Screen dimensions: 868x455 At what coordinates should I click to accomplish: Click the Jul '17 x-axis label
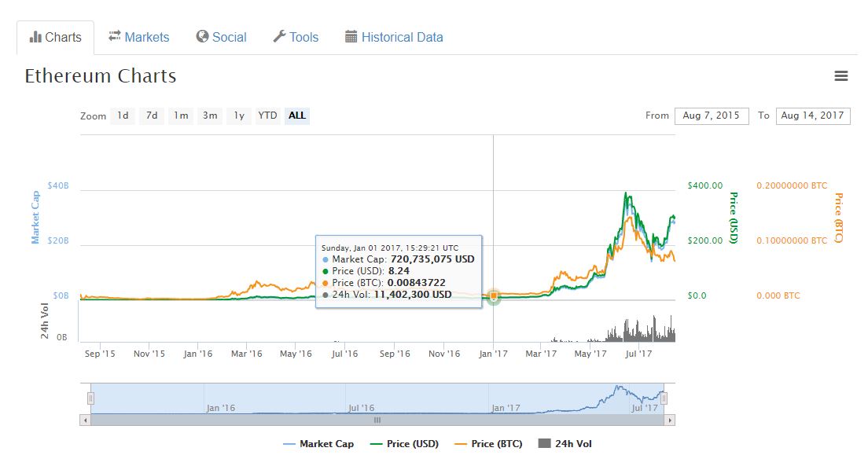638,354
